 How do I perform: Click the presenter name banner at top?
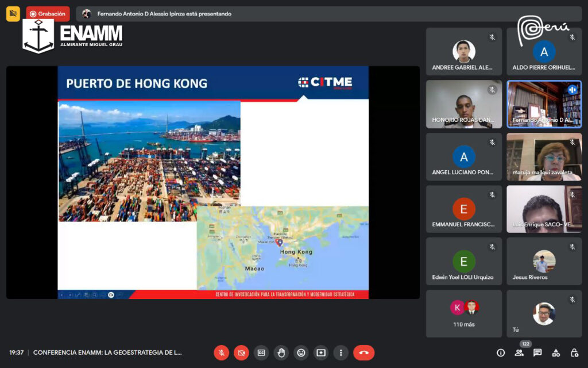[x=164, y=14]
